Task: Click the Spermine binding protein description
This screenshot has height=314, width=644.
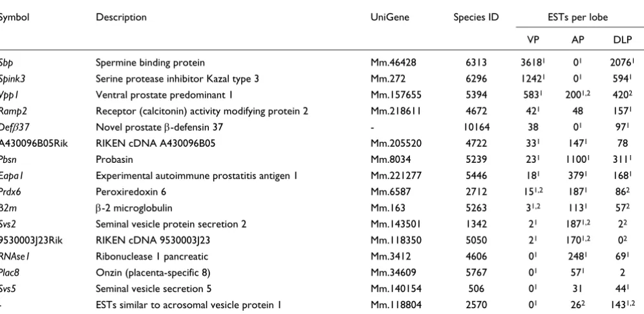Action: click(x=150, y=63)
